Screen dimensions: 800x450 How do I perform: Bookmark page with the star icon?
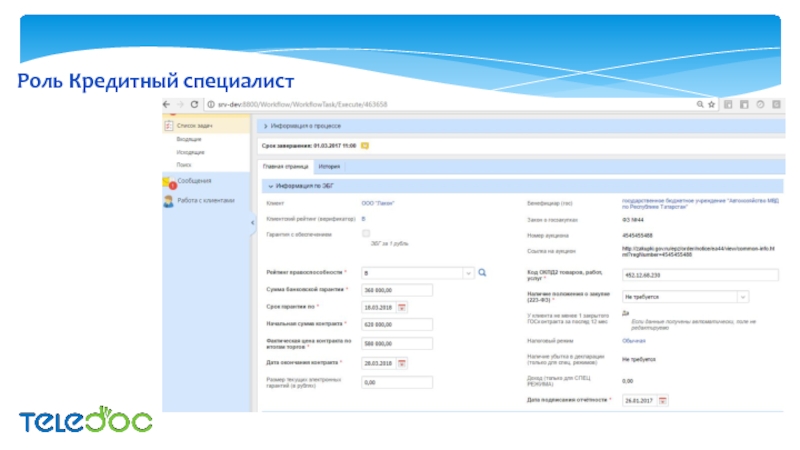(711, 104)
